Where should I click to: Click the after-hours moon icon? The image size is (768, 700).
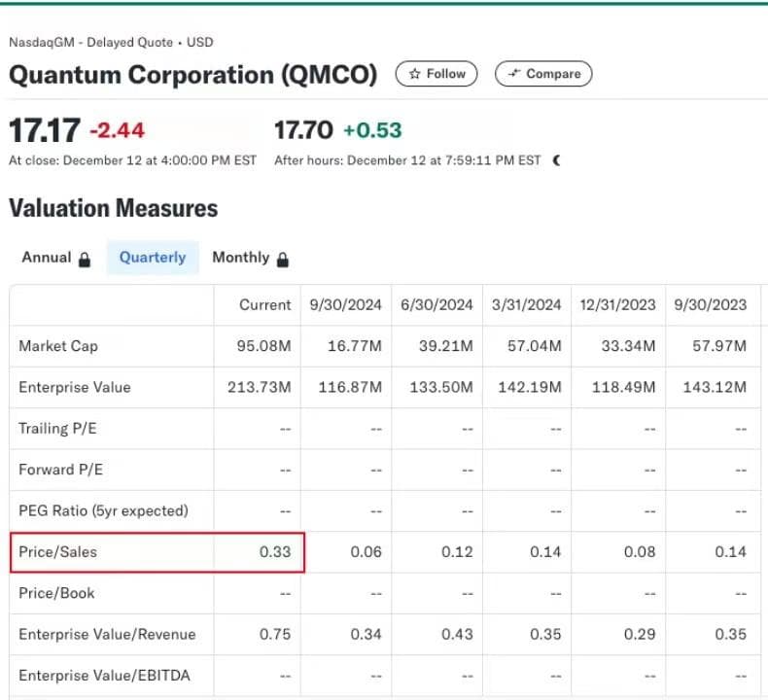556,160
